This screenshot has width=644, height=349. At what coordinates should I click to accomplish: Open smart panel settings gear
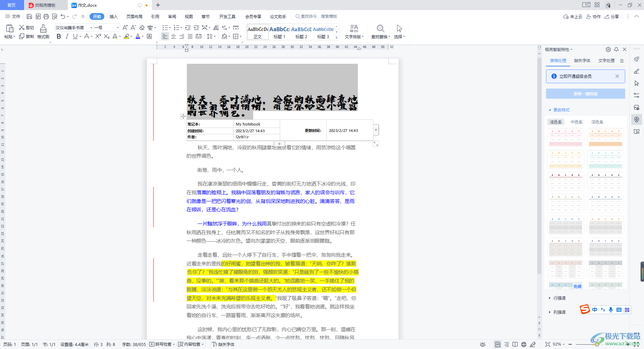608,49
